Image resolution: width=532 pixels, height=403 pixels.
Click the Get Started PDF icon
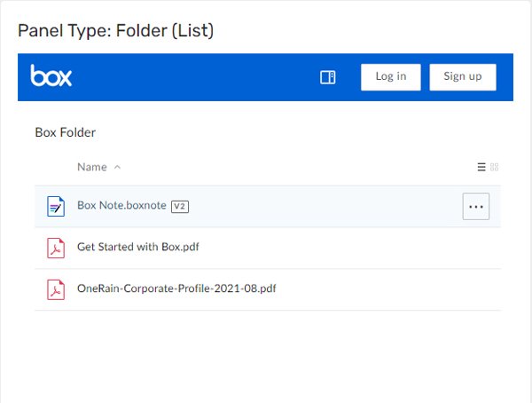coord(56,248)
